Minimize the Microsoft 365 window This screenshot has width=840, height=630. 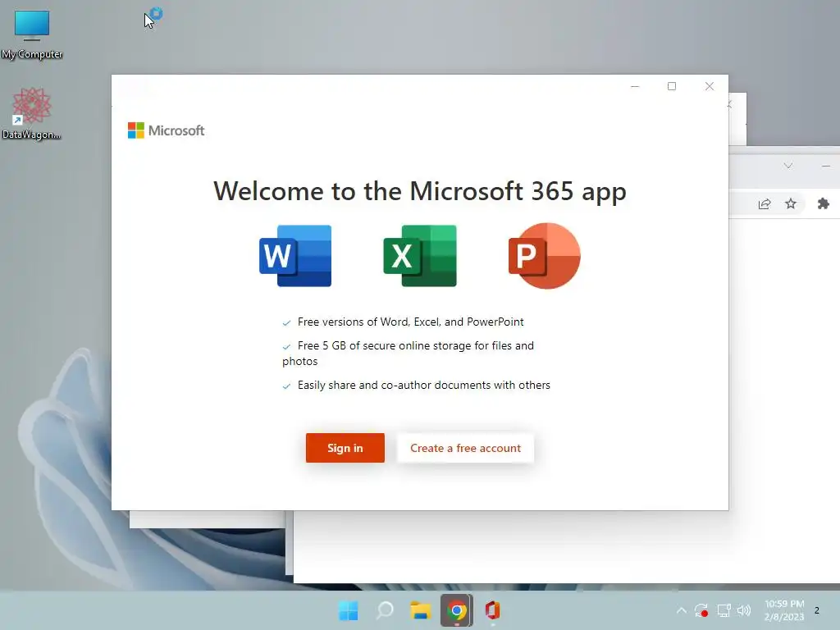635,86
